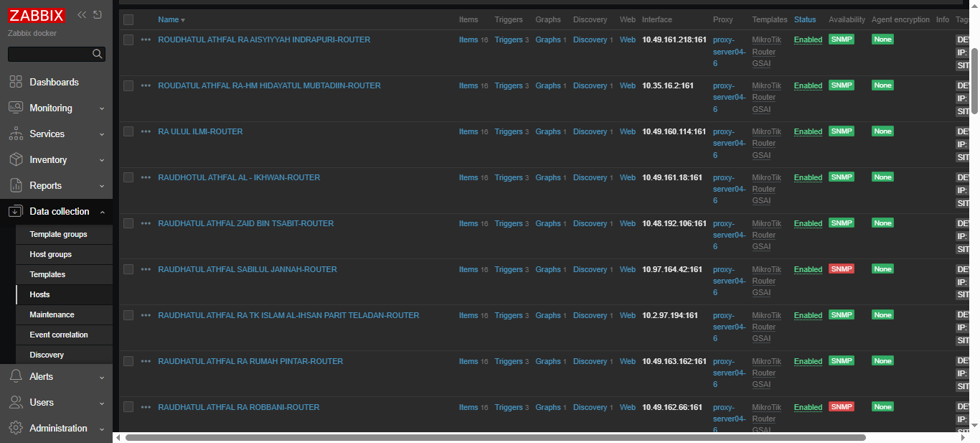980x443 pixels.
Task: Open the Inventory section via its icon
Action: (x=16, y=159)
